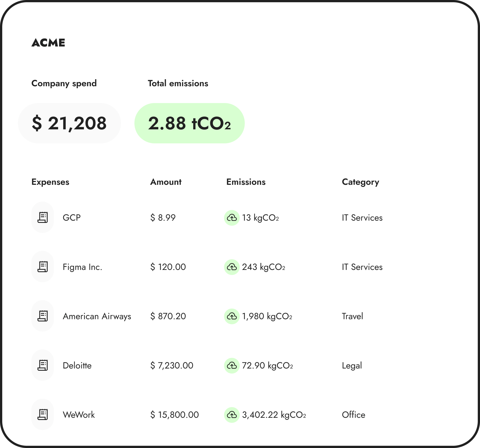The image size is (480, 448).
Task: Click cloud icon beside 1,980 kgCO2
Action: [232, 316]
